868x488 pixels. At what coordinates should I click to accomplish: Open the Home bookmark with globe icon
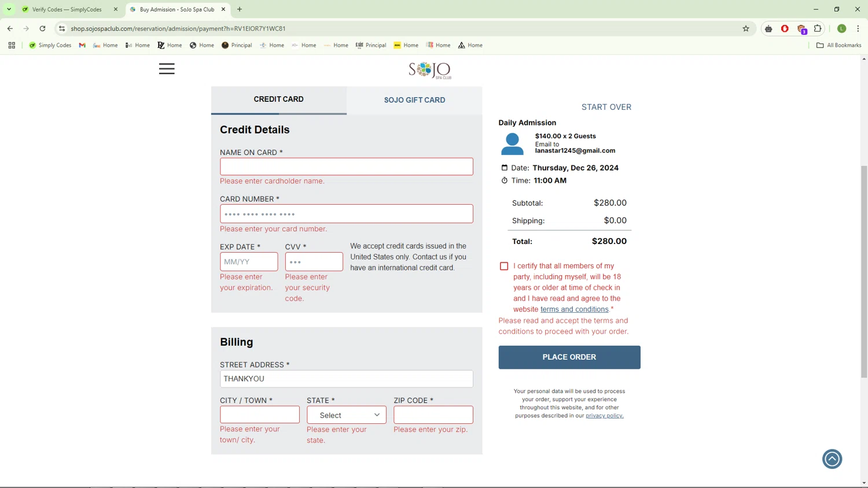[x=201, y=45]
